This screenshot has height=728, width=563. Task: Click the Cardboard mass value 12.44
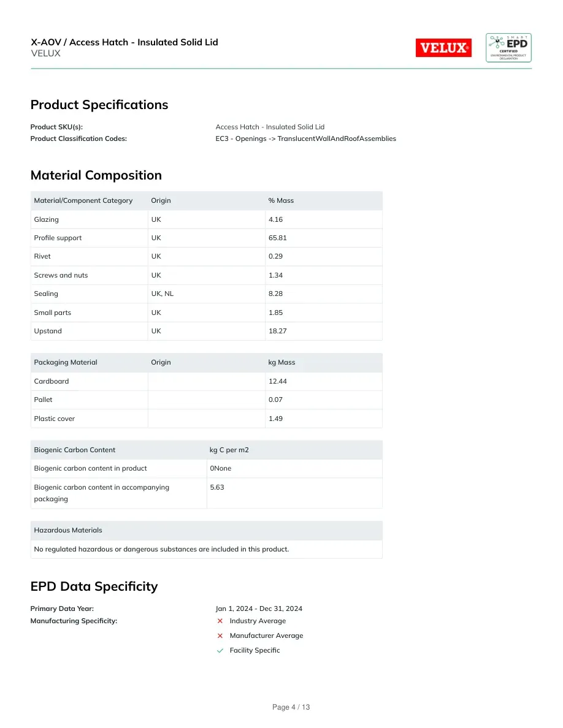277,381
